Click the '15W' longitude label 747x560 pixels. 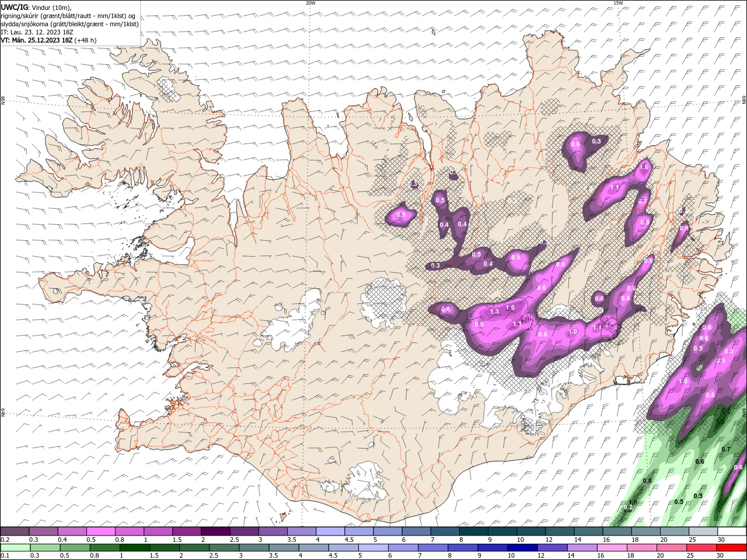(x=619, y=3)
